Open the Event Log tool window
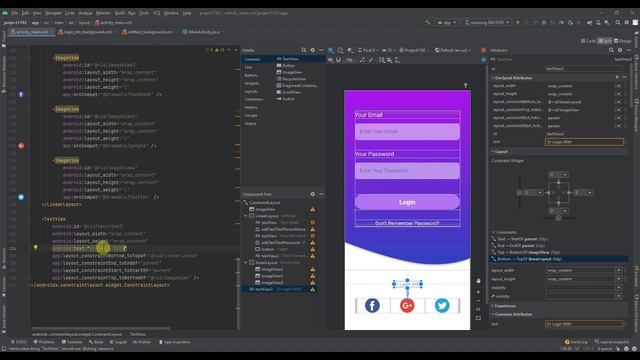640x360 pixels. click(x=576, y=342)
